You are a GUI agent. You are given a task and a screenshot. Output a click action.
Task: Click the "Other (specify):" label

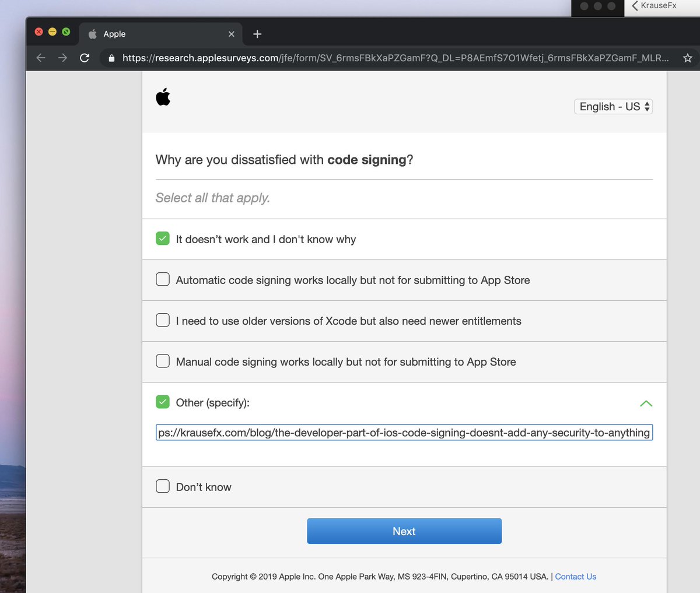pyautogui.click(x=212, y=402)
